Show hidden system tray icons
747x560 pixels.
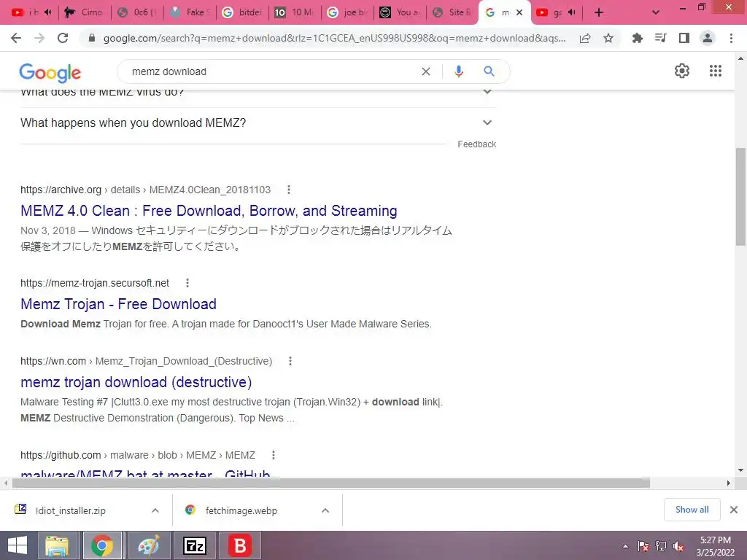pos(625,546)
